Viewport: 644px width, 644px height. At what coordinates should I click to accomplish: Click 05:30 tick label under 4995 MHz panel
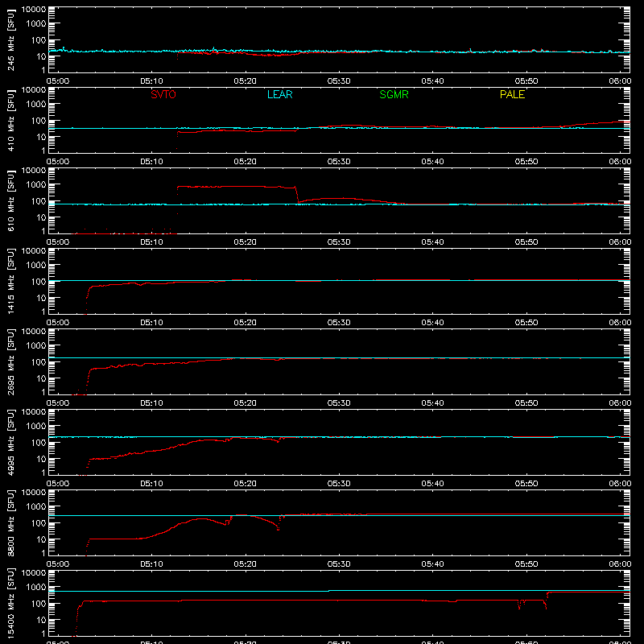(339, 484)
